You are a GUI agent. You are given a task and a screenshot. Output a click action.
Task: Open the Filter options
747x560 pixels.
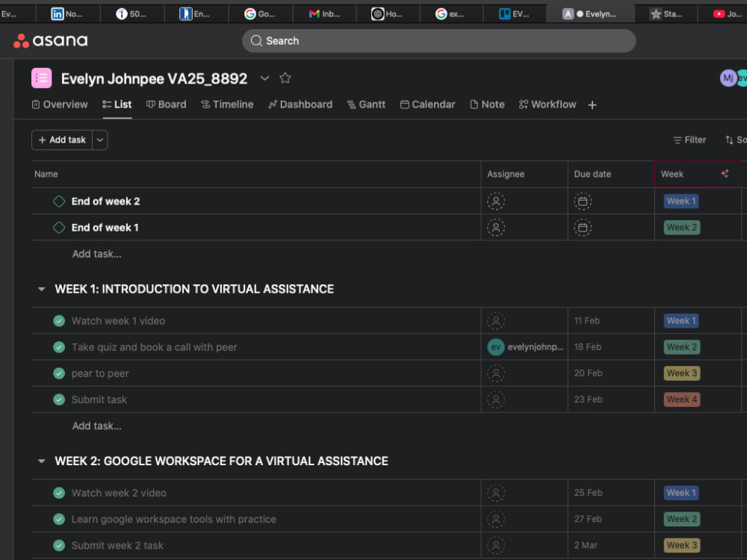click(689, 140)
